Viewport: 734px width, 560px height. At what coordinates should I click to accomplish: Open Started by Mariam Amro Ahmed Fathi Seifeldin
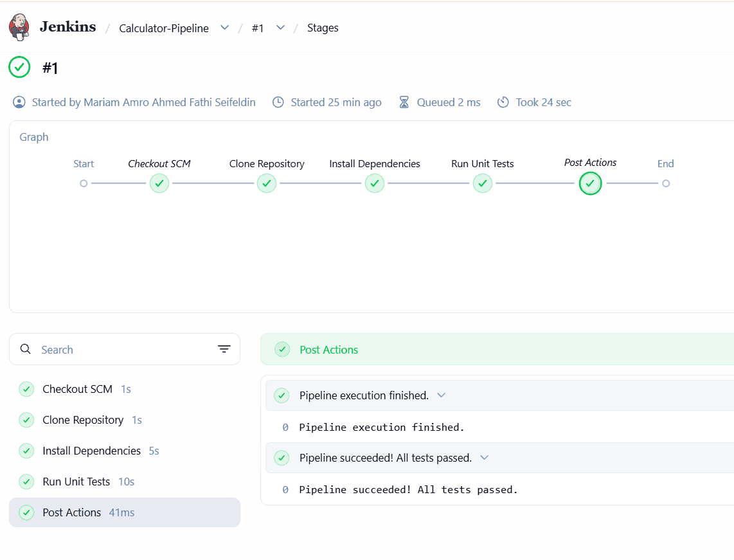point(144,102)
